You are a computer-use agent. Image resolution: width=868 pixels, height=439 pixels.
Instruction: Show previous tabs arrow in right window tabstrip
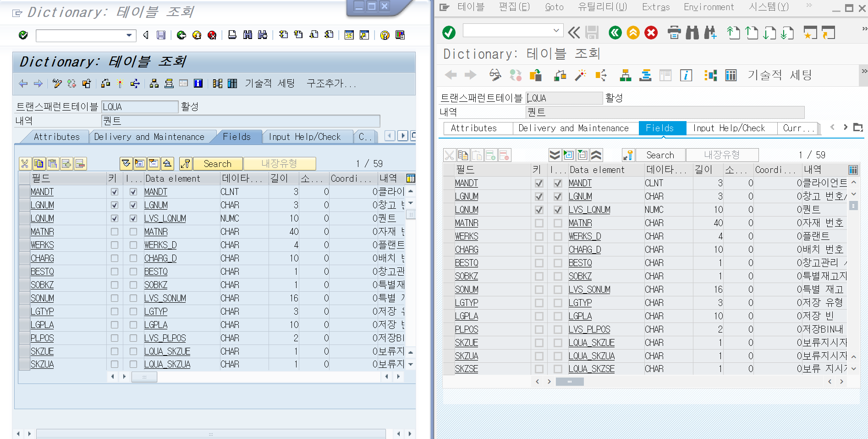pos(832,127)
